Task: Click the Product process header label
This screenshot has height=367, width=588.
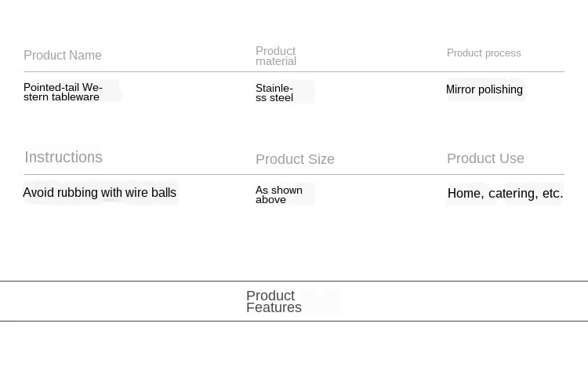Action: click(x=484, y=53)
